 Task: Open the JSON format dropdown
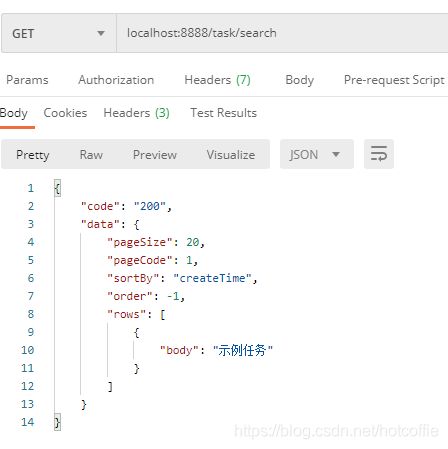coord(316,154)
